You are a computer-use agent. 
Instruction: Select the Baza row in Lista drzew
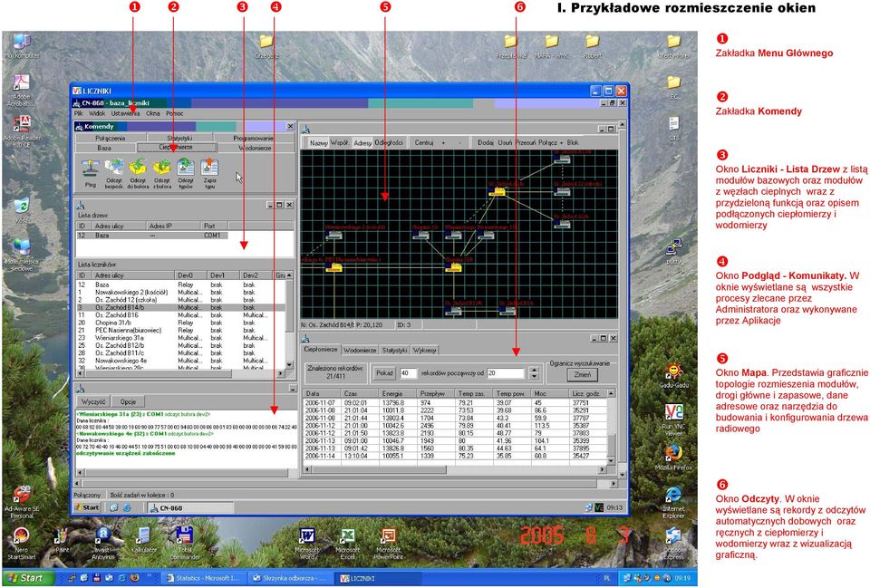coord(152,236)
